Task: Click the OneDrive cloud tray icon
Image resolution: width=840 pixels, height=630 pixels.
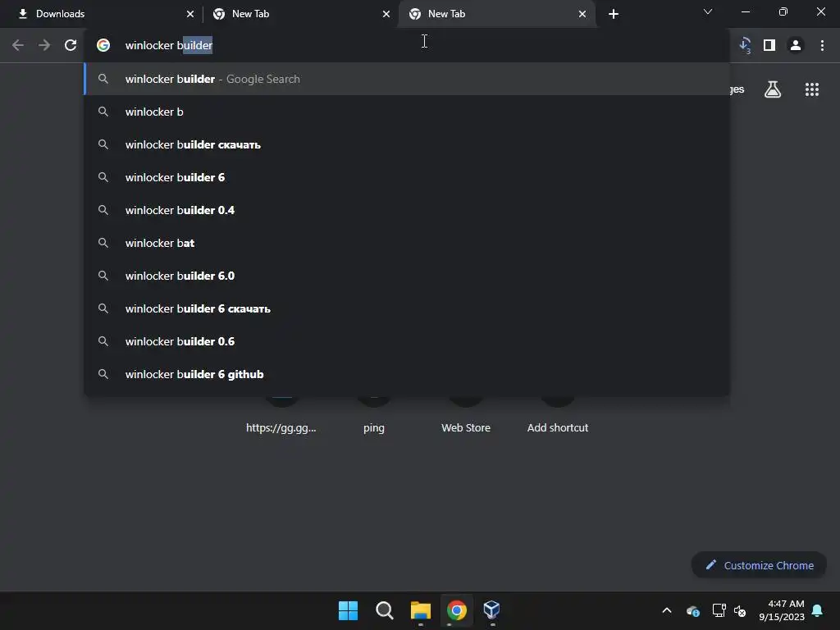Action: click(x=692, y=610)
